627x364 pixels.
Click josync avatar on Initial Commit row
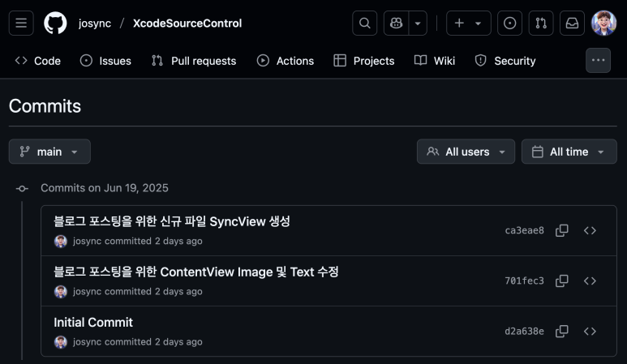click(60, 342)
